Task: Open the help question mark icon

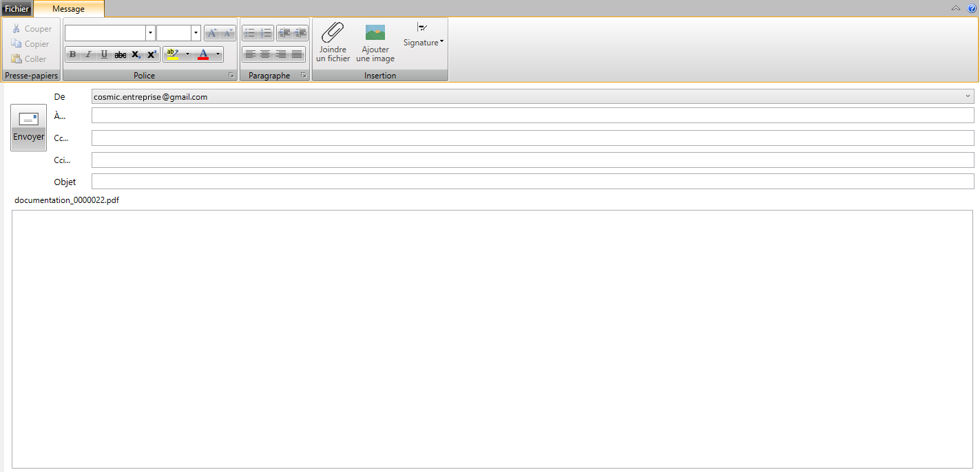Action: 972,8
